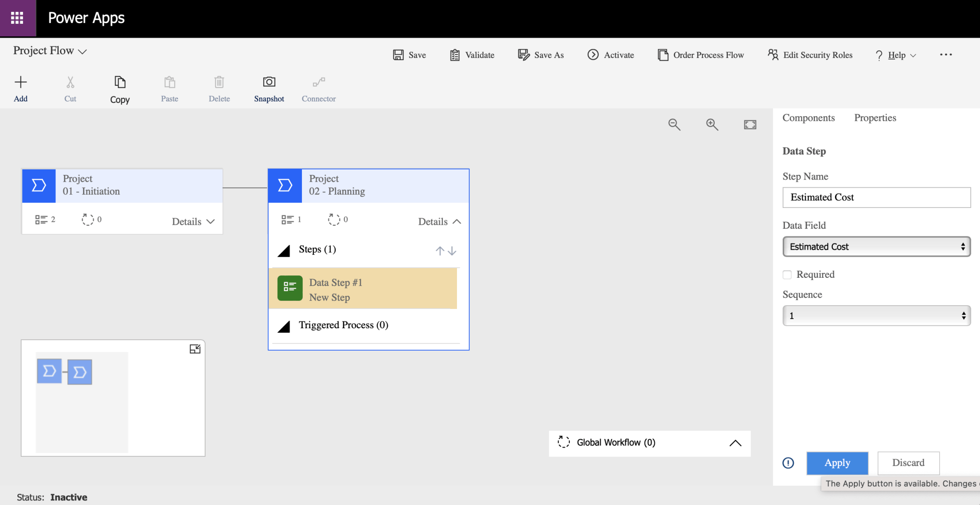This screenshot has width=980, height=505.
Task: Collapse the Global Workflow panel
Action: [x=735, y=443]
